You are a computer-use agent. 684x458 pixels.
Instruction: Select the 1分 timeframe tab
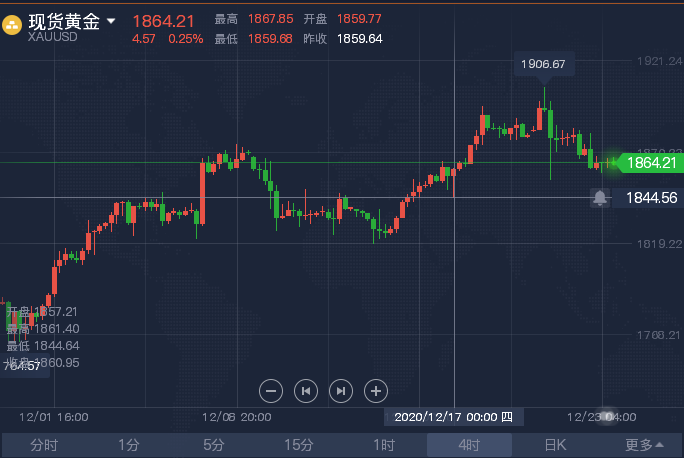coord(129,445)
